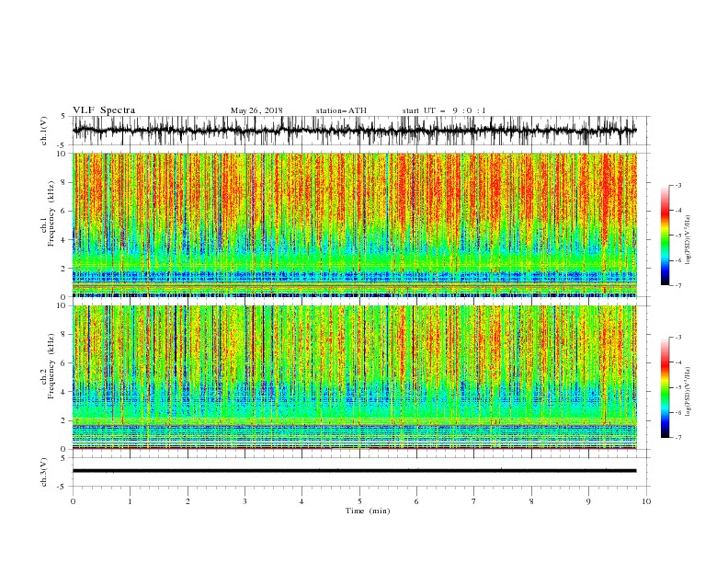
Task: Select the "May 26, 2018" date text
Action: tap(256, 110)
